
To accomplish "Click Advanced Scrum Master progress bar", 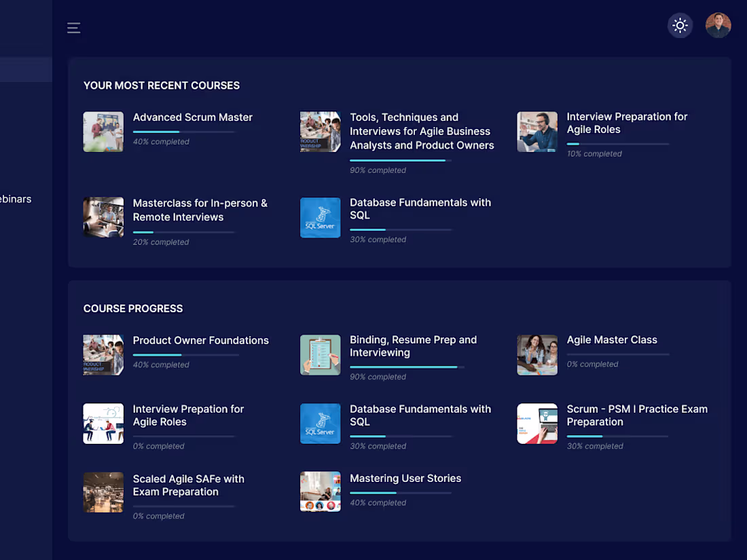I will (184, 132).
